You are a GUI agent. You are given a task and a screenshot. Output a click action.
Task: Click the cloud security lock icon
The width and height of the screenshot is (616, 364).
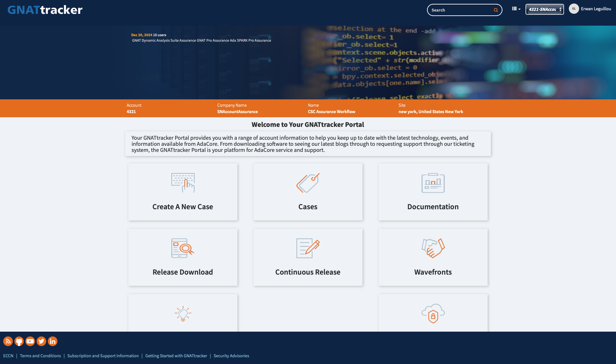[433, 314]
